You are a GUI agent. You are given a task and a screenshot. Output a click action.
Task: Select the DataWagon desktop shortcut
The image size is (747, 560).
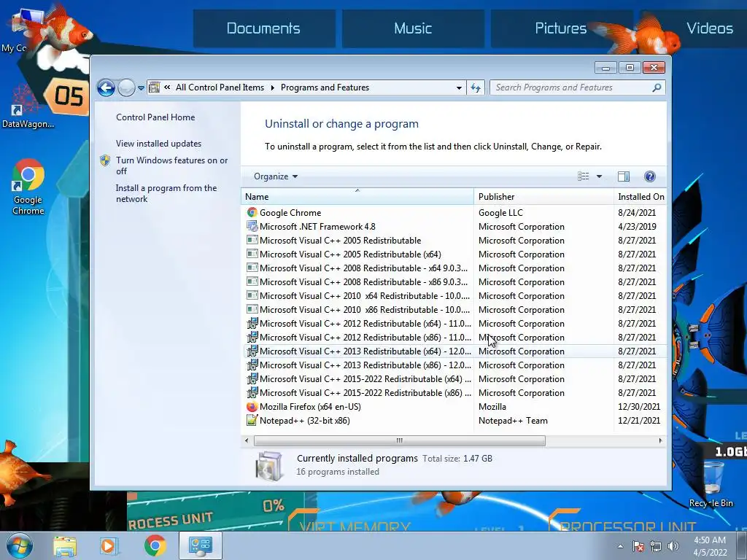(x=28, y=107)
